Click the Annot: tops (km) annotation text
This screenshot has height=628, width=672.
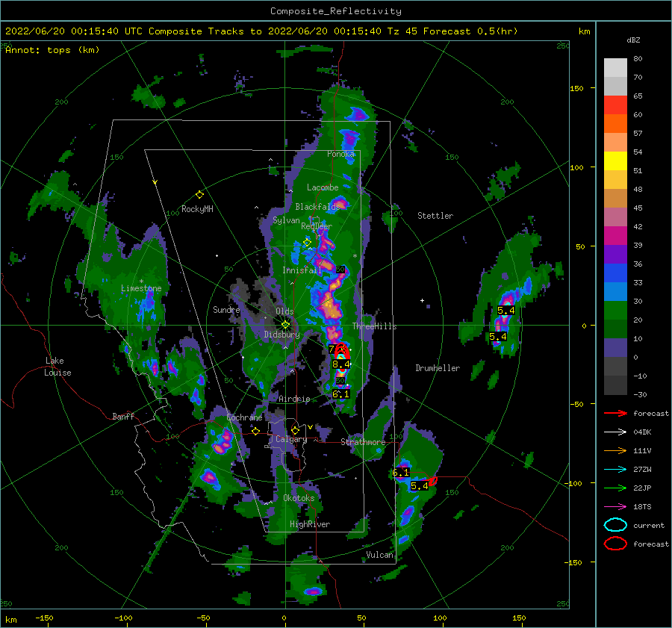(x=53, y=50)
